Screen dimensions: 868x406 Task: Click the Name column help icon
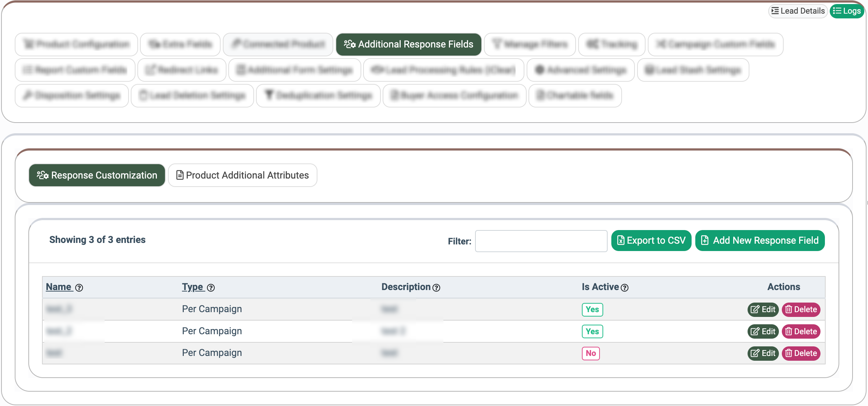tap(79, 288)
